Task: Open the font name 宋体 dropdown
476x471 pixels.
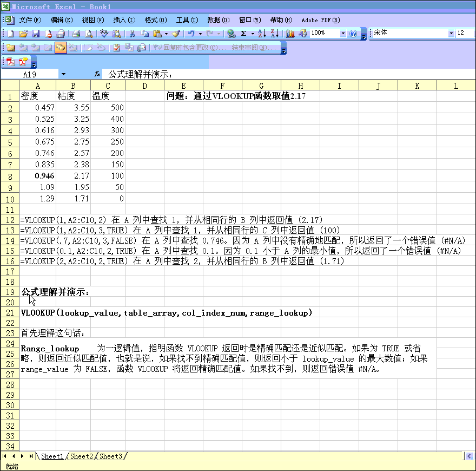Action: click(x=451, y=34)
